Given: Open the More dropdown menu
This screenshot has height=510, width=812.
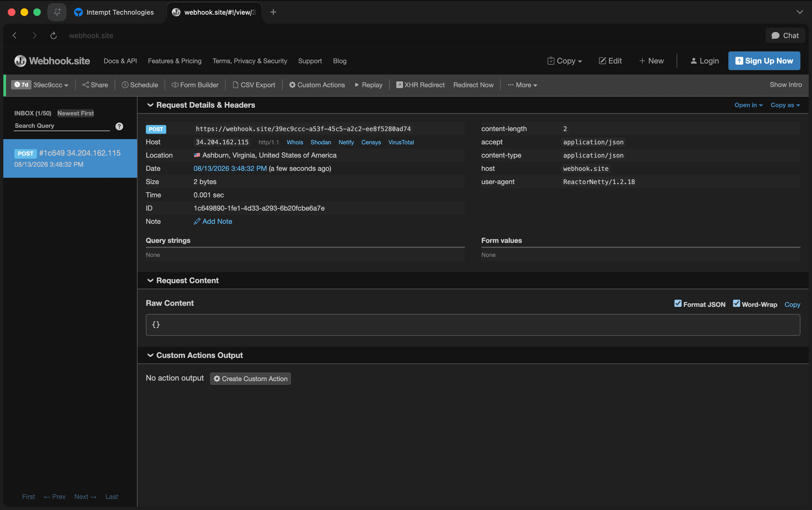Looking at the screenshot, I should 523,85.
